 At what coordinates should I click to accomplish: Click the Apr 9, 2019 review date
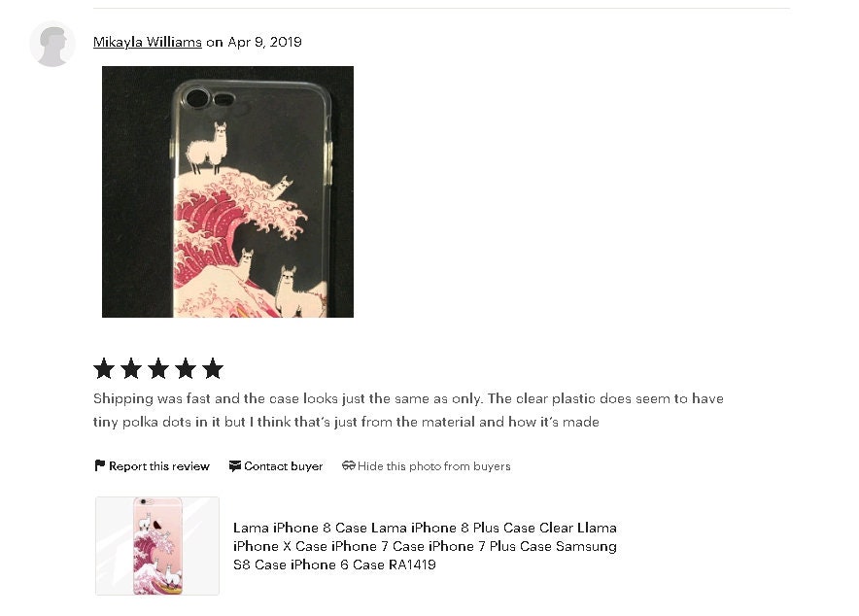point(264,42)
